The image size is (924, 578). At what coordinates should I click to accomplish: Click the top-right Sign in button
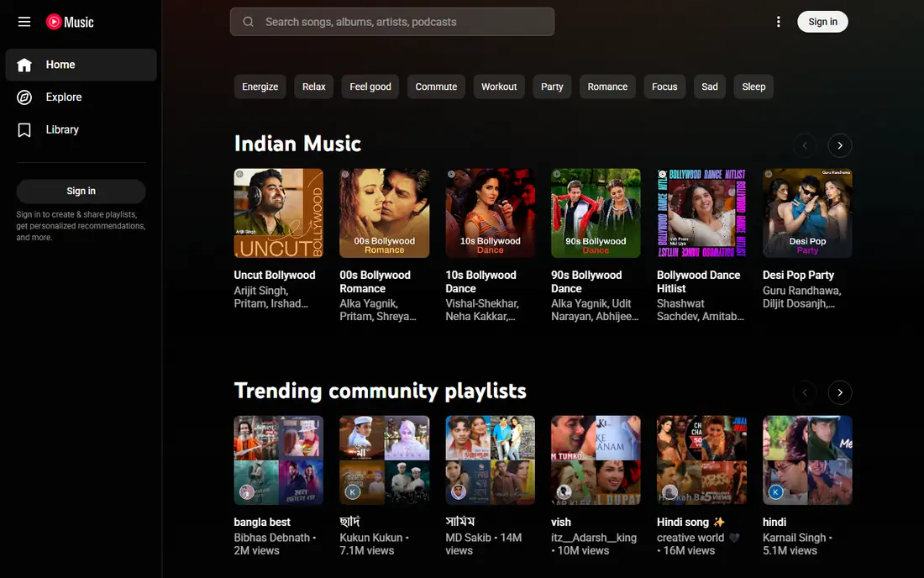pyautogui.click(x=822, y=22)
